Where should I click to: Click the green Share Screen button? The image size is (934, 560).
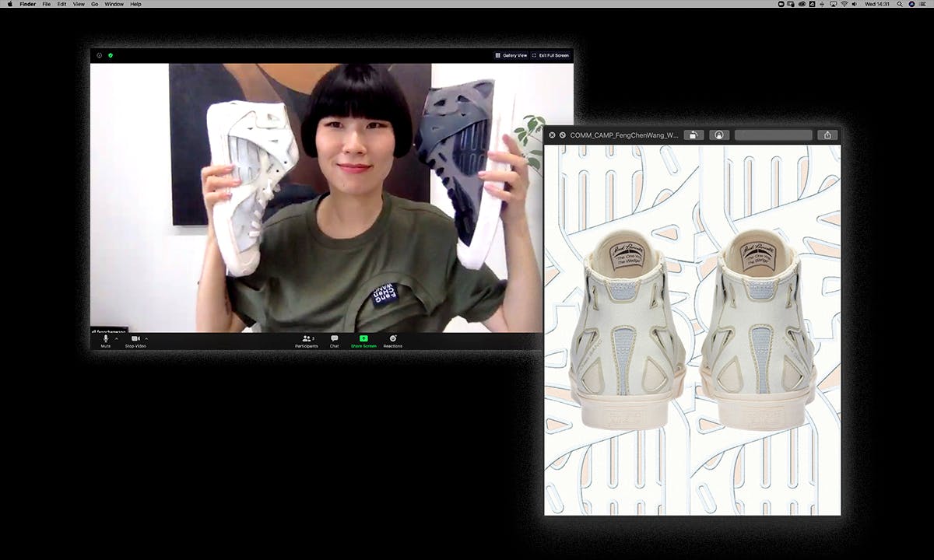pyautogui.click(x=363, y=341)
